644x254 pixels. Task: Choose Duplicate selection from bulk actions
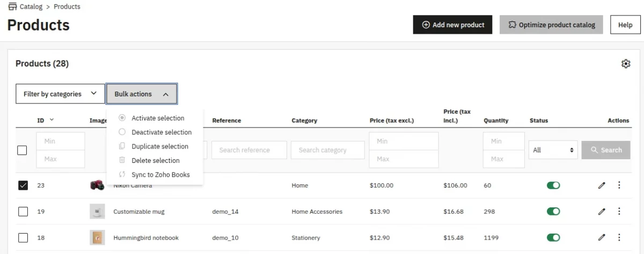[155, 146]
